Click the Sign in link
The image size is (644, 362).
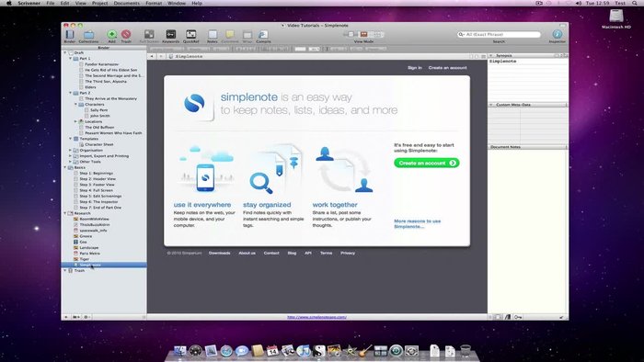(415, 68)
